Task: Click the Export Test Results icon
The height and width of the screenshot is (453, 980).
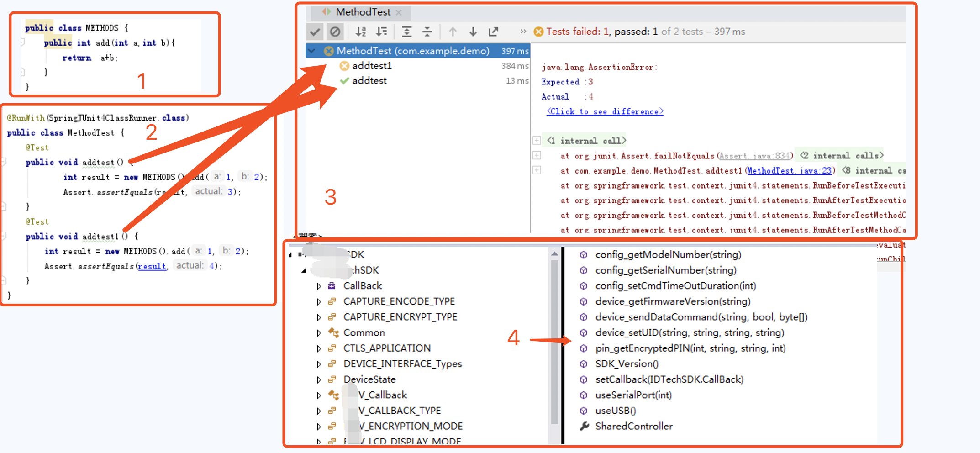Action: [x=493, y=32]
